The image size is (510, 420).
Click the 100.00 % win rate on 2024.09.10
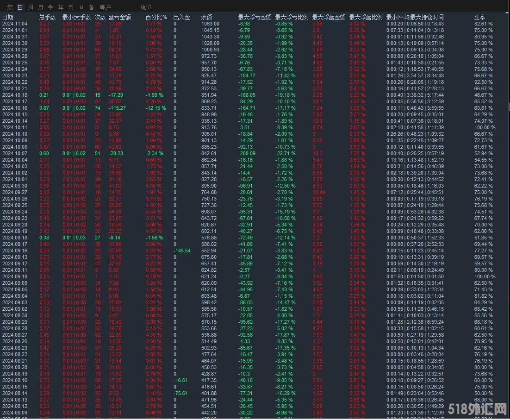click(485, 276)
